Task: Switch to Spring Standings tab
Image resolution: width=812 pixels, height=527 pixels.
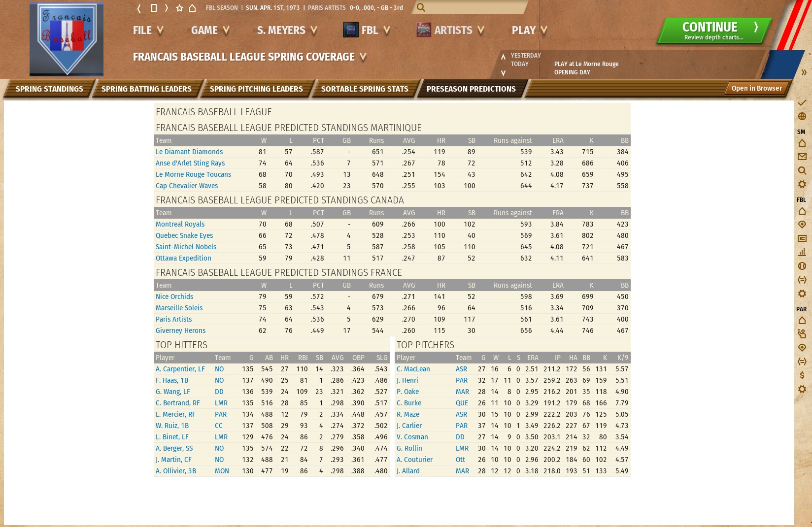Action: 49,89
